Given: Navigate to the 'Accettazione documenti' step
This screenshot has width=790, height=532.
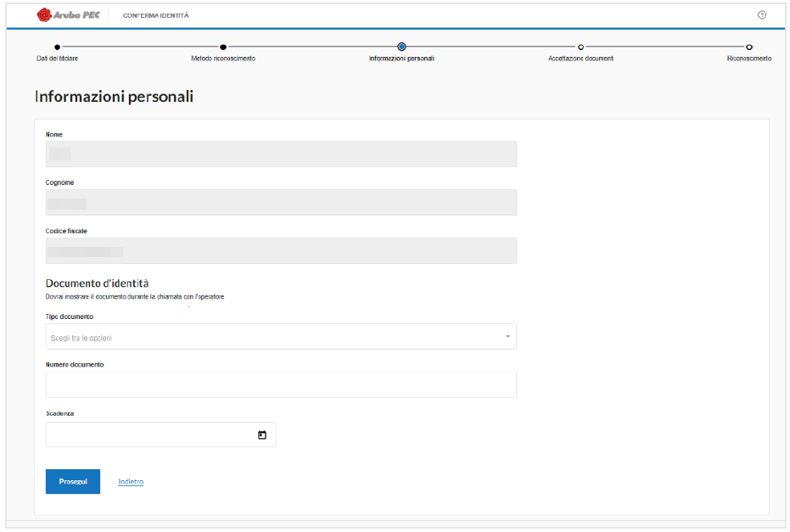Looking at the screenshot, I should [x=580, y=48].
